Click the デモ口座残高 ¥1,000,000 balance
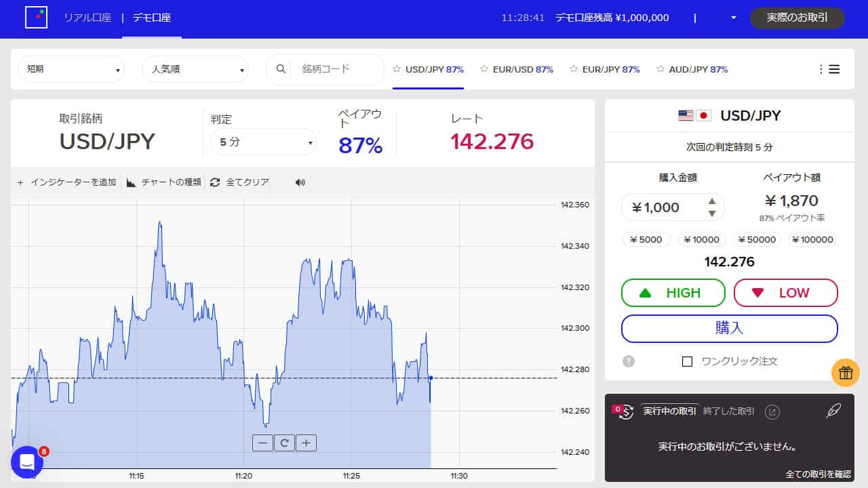This screenshot has height=488, width=868. [x=612, y=18]
